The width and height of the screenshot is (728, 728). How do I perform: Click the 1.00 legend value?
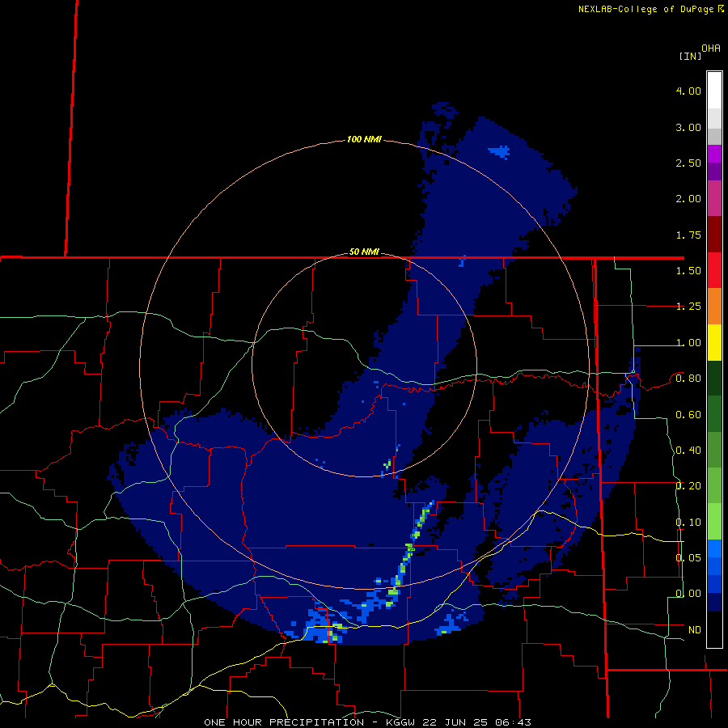click(x=688, y=343)
